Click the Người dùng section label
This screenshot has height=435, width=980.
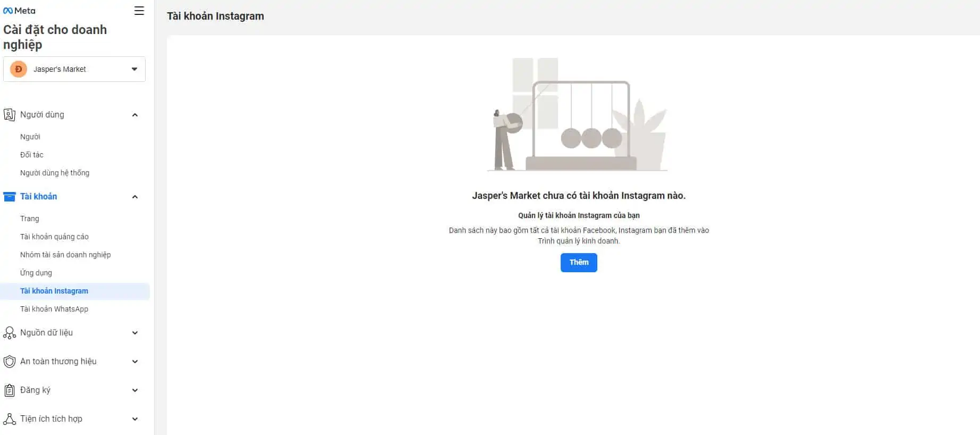[x=42, y=114]
